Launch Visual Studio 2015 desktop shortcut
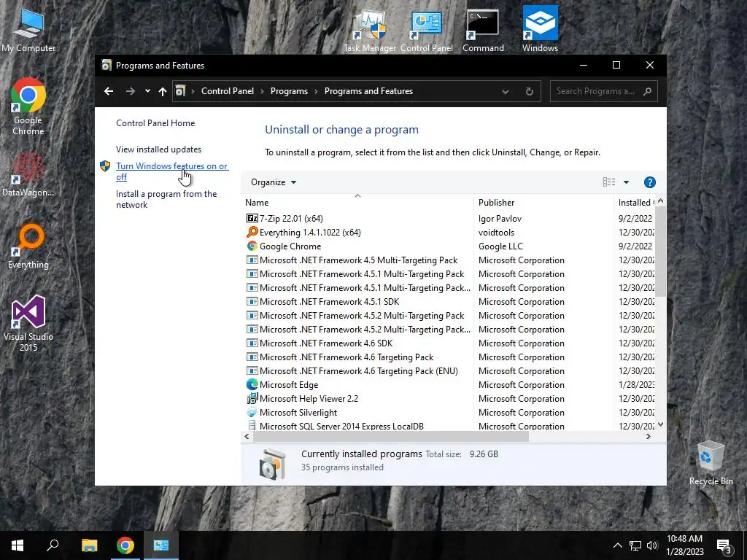 [28, 323]
